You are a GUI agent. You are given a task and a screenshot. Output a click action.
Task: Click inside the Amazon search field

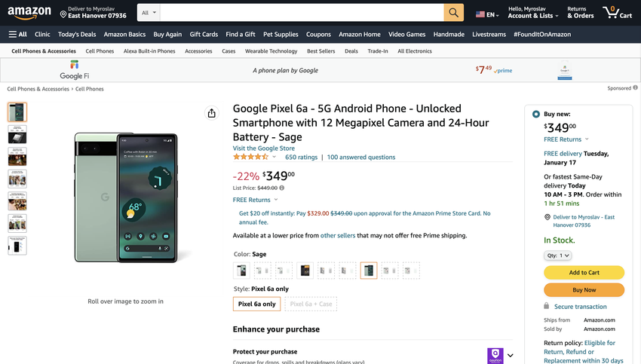click(x=302, y=13)
